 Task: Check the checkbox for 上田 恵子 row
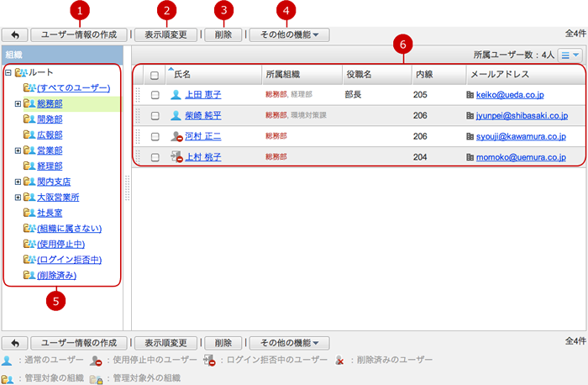(x=155, y=95)
